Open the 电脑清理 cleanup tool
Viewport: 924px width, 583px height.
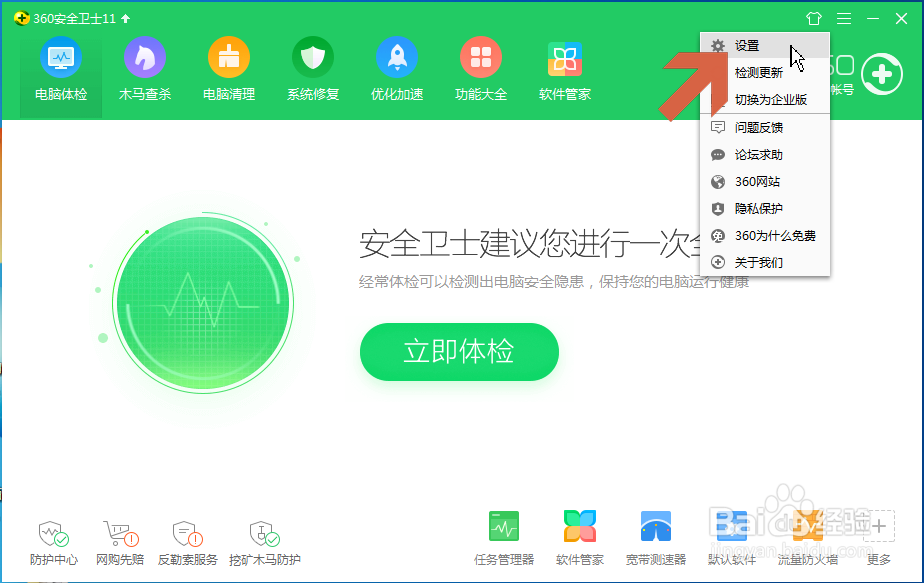(x=229, y=71)
